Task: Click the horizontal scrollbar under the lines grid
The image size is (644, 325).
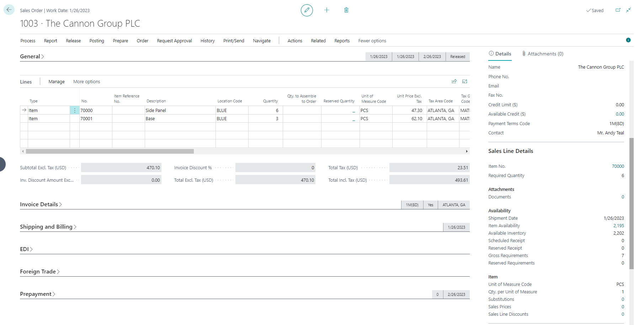Action: [110, 151]
